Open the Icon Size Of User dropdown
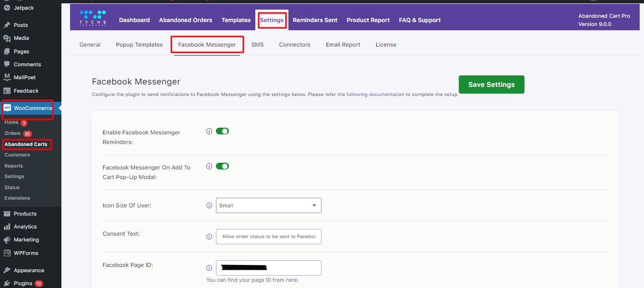 (269, 205)
